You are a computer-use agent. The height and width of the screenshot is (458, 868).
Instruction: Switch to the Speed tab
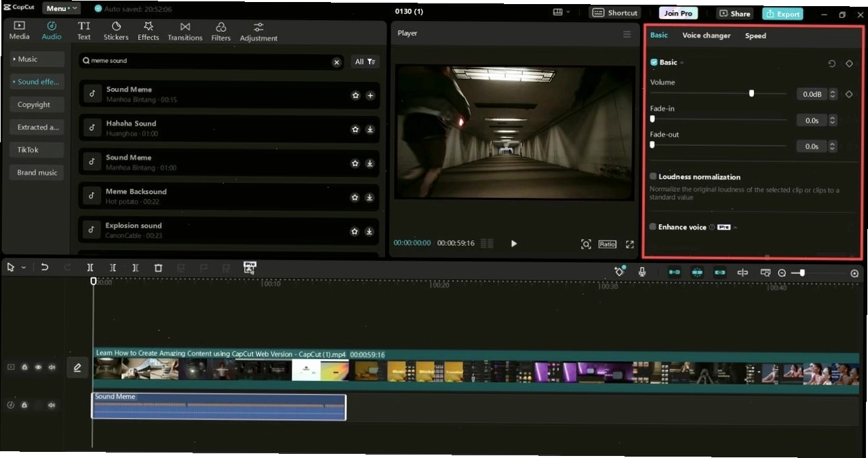[755, 35]
